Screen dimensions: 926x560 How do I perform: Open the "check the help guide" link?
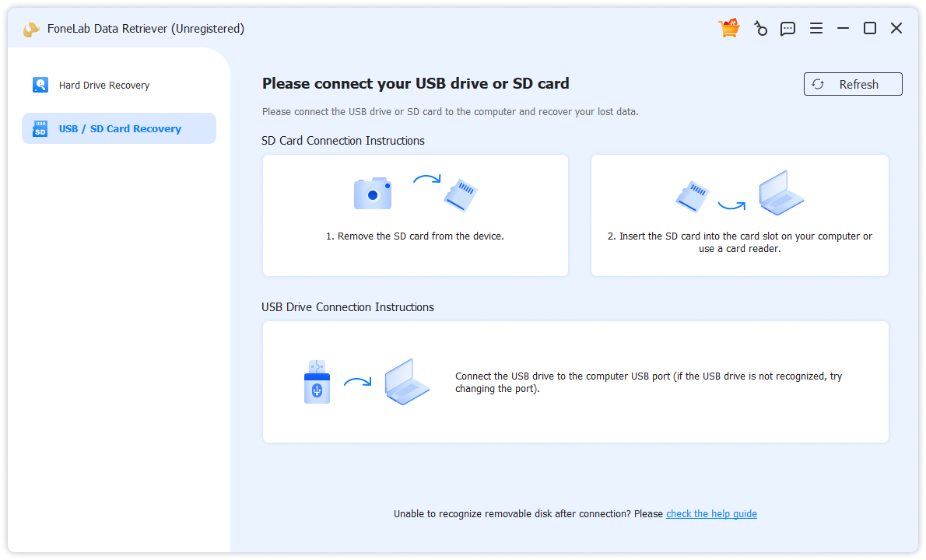pyautogui.click(x=710, y=513)
